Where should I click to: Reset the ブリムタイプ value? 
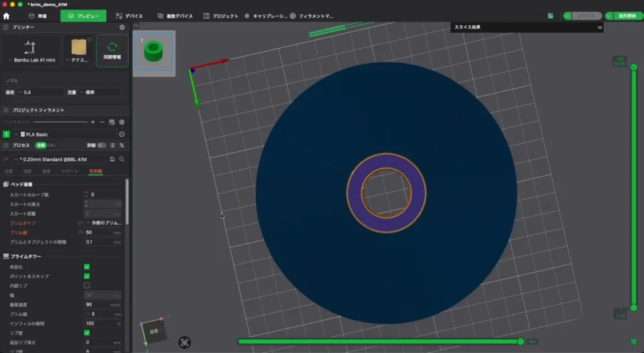point(80,223)
